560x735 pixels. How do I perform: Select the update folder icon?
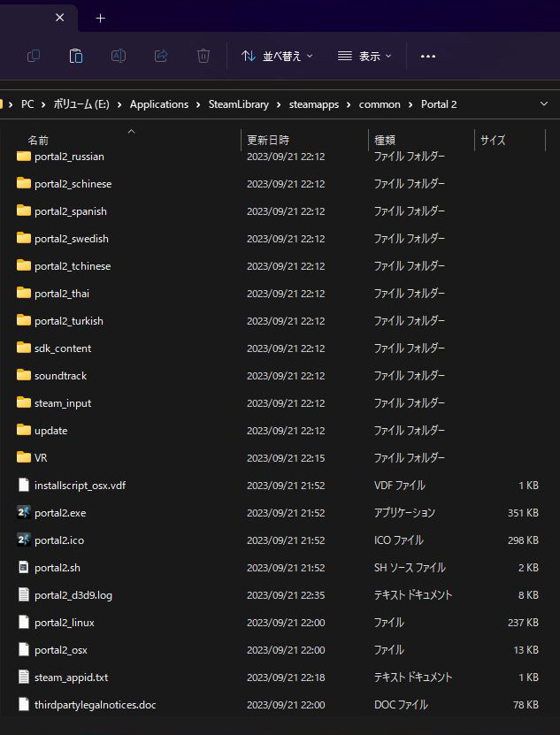(24, 431)
